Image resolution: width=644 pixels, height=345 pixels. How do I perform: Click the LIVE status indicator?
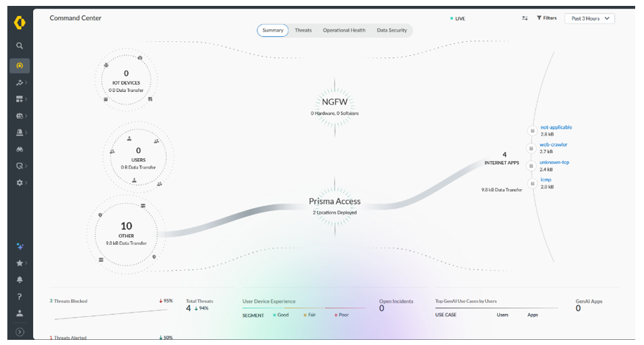[x=457, y=18]
